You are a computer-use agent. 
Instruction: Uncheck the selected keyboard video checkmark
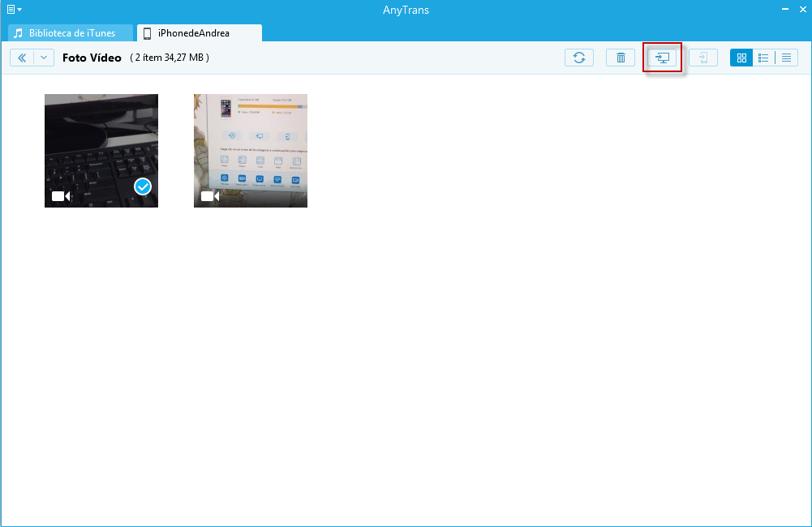tap(143, 186)
